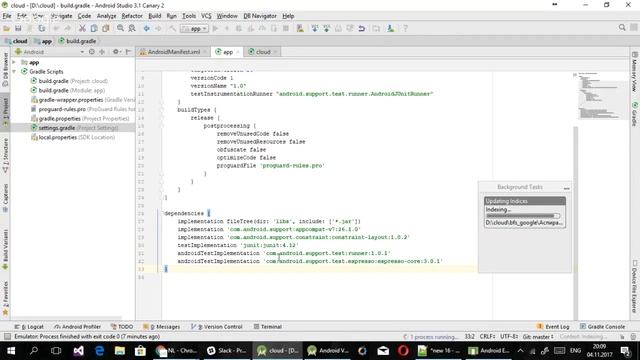
Task: Click the VCS Commit changes icon
Action: 327,28
